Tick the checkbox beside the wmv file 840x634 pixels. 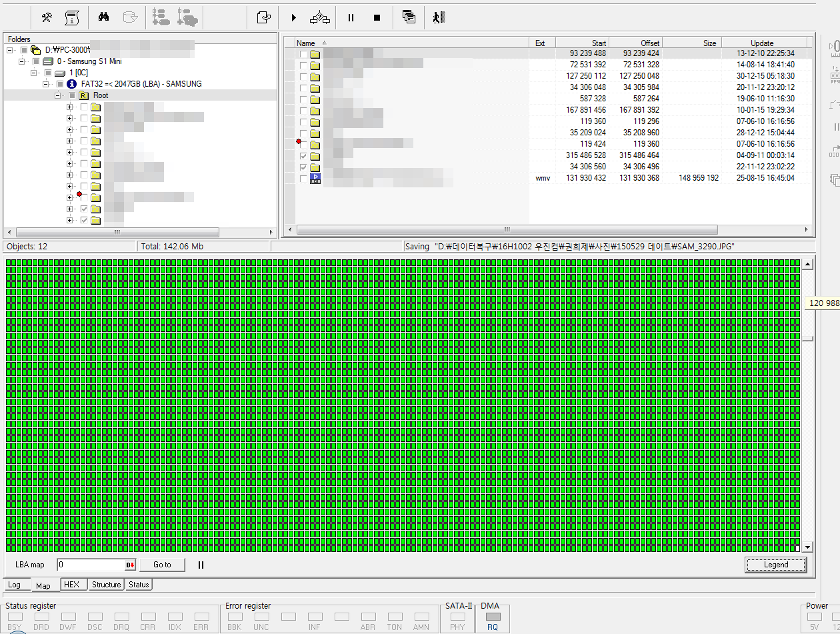(x=303, y=179)
